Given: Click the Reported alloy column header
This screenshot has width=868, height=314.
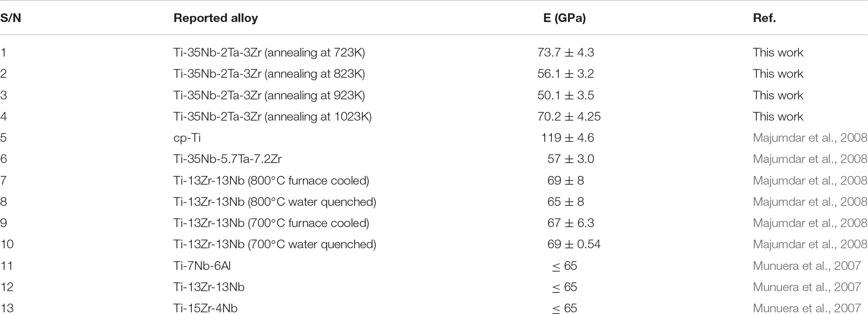Looking at the screenshot, I should 216,18.
